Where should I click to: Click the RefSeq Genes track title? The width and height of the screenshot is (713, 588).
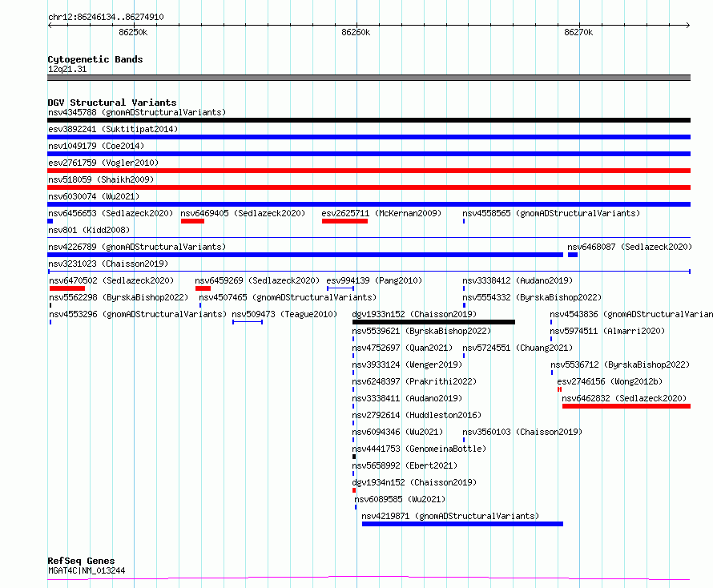tap(81, 562)
